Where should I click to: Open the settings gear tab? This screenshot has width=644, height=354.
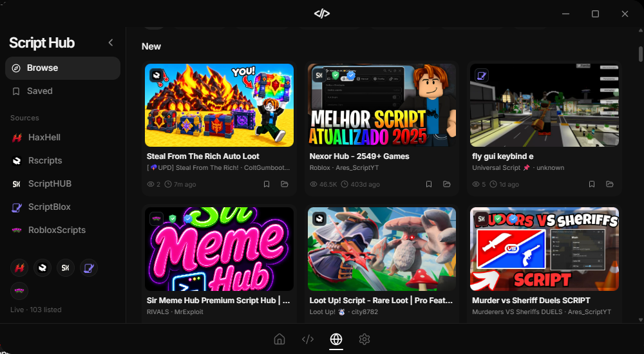tap(365, 339)
